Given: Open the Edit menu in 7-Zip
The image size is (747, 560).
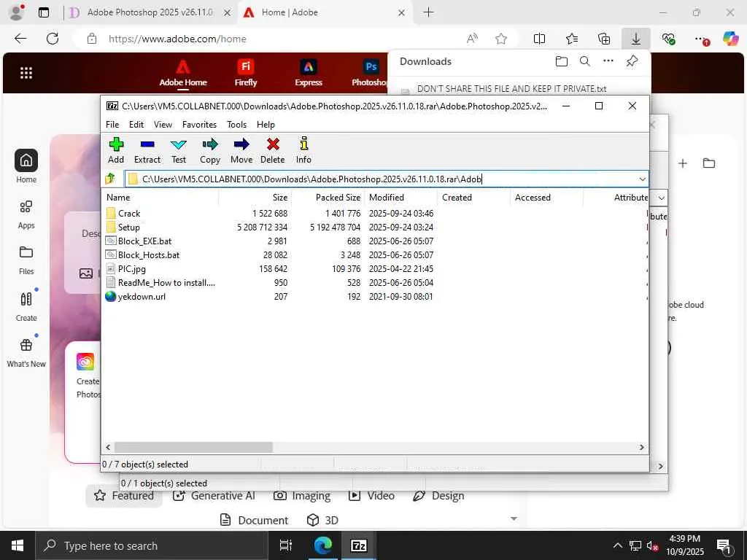Looking at the screenshot, I should tap(136, 124).
